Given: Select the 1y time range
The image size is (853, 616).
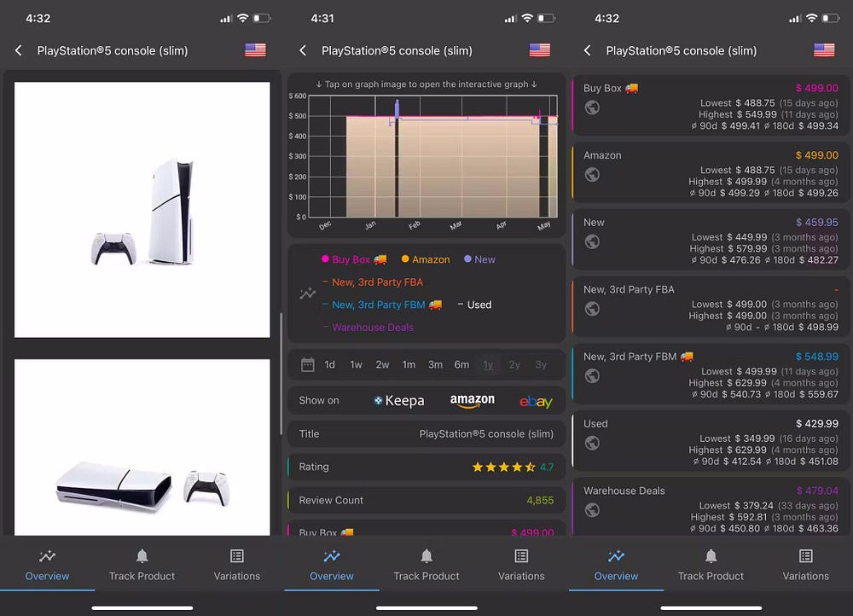Looking at the screenshot, I should tap(488, 364).
